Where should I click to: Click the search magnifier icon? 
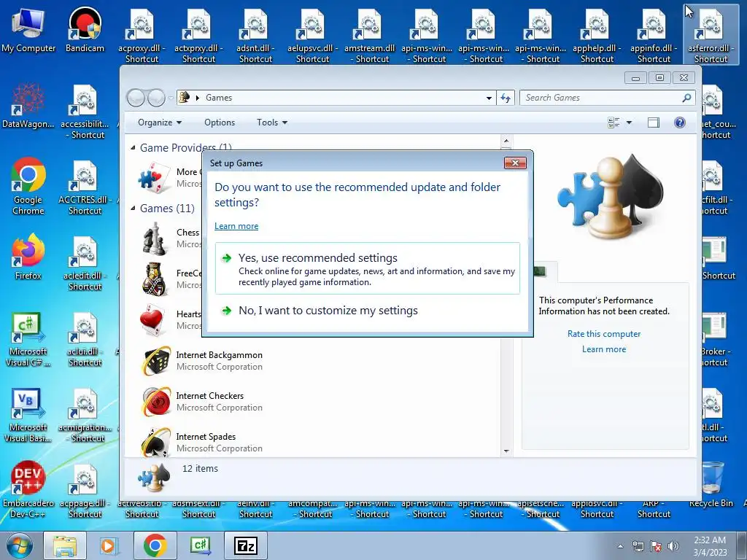click(686, 98)
